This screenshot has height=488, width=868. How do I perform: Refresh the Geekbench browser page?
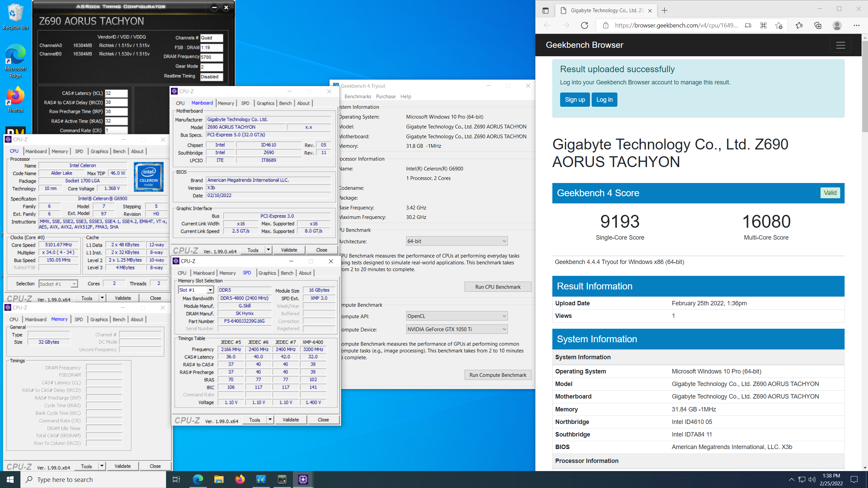coord(584,25)
